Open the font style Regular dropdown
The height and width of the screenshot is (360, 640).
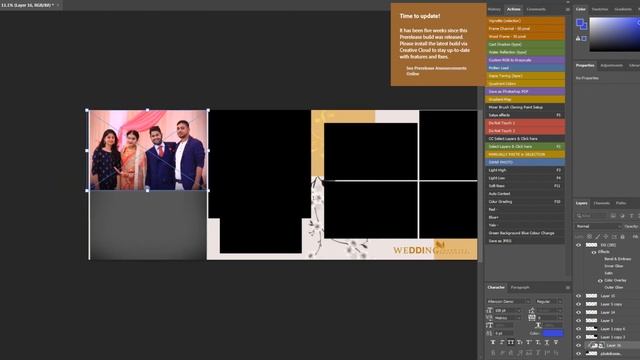[x=549, y=302]
